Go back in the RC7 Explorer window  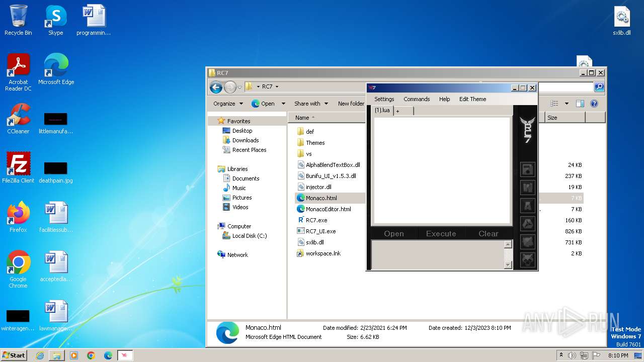click(x=216, y=87)
